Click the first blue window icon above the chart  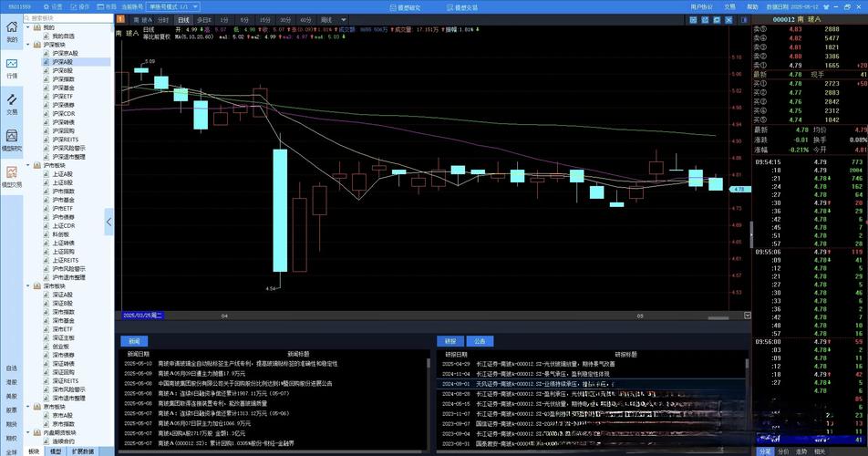point(693,20)
